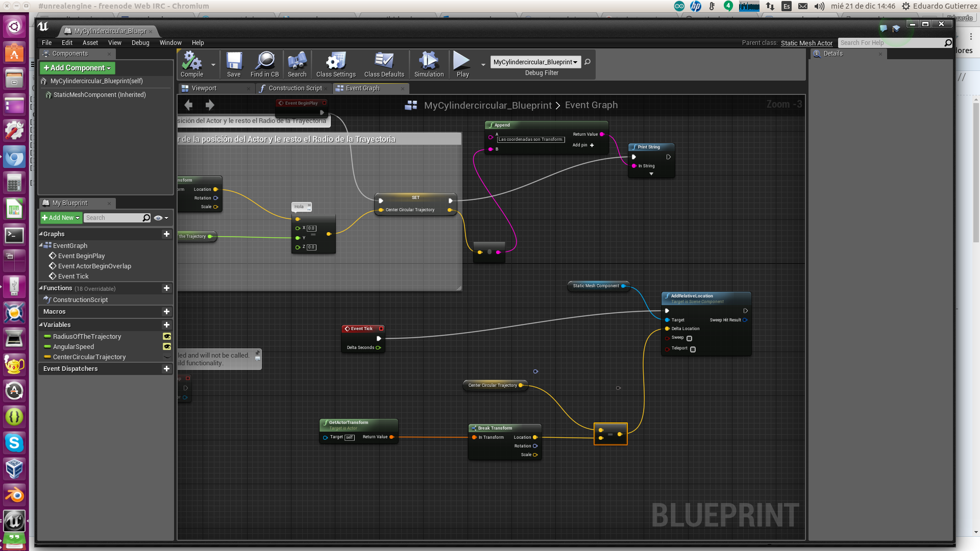Collapse the Graphs section

pyautogui.click(x=41, y=234)
